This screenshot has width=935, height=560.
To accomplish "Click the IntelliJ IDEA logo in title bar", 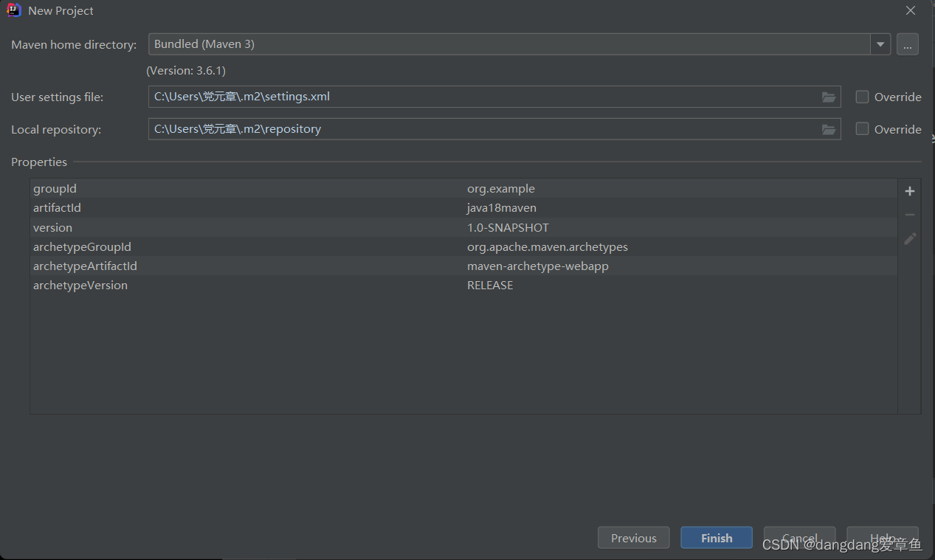I will tap(14, 10).
